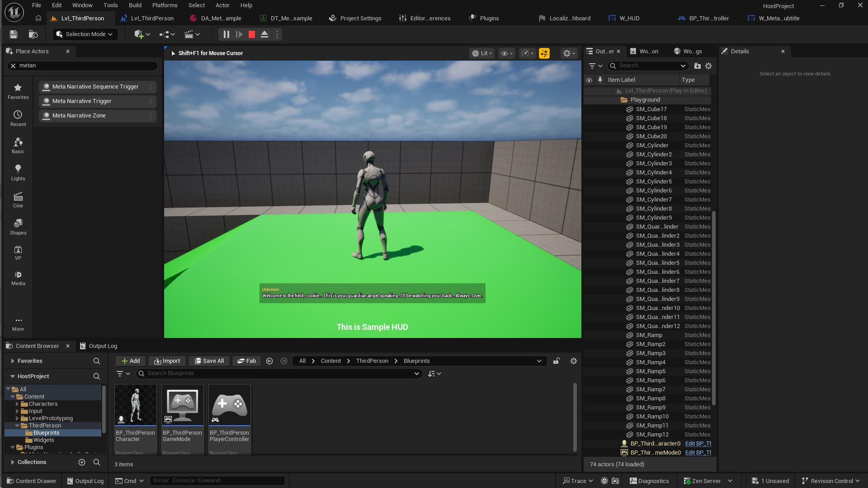The width and height of the screenshot is (868, 488).
Task: Stop the Play In Editor session
Action: click(252, 34)
